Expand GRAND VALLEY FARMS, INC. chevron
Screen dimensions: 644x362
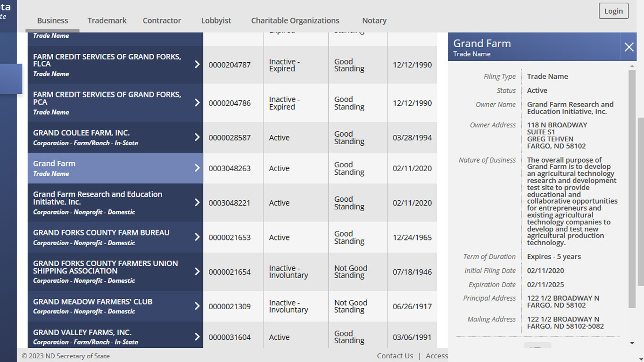[x=198, y=337]
